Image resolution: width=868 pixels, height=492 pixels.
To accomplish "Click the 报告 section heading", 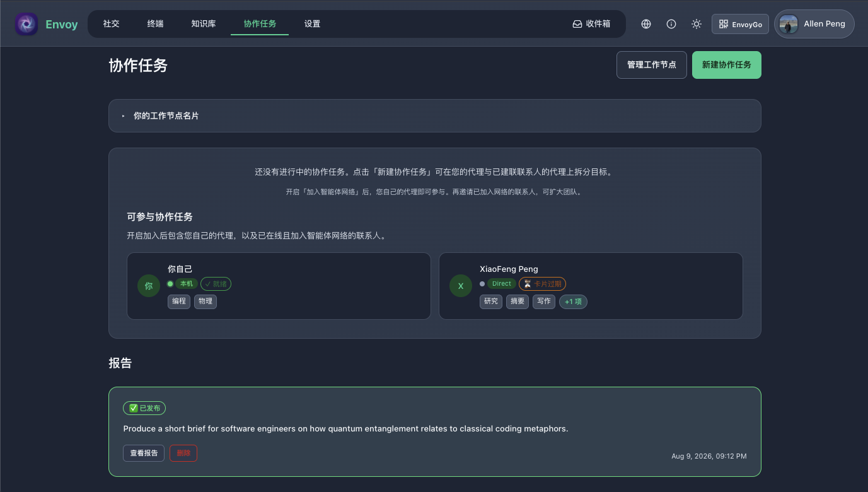I will point(120,363).
